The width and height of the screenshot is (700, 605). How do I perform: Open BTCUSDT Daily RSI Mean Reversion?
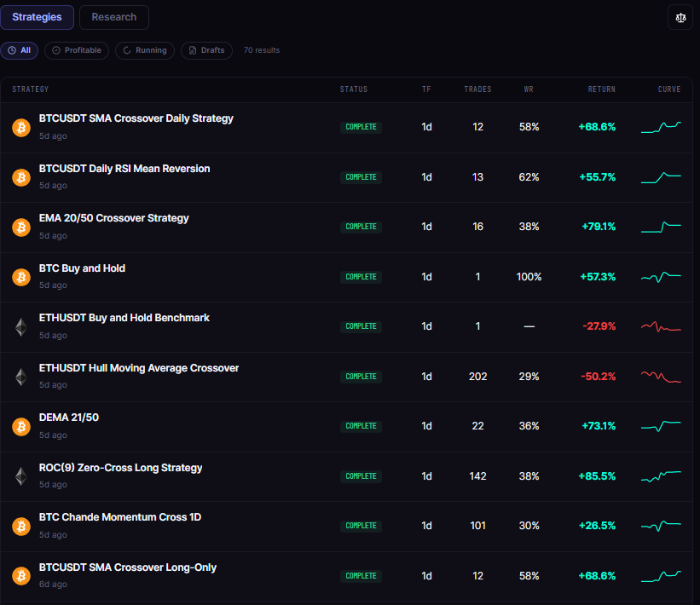[124, 169]
